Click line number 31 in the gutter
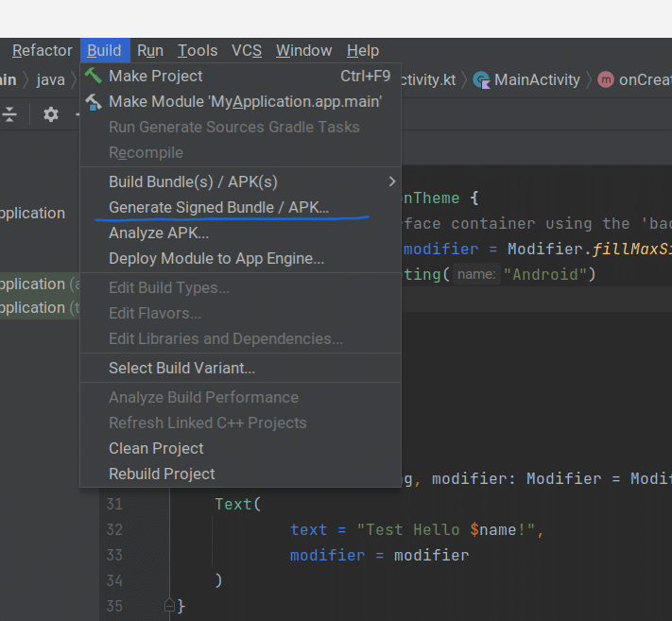The image size is (672, 621). [x=114, y=504]
